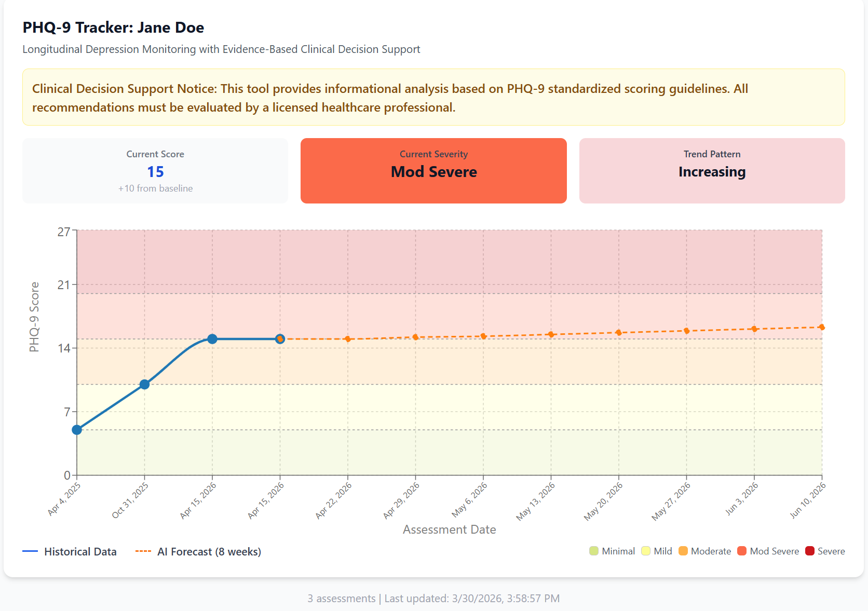Select the Mild severity legend swatch
The width and height of the screenshot is (868, 611).
pyautogui.click(x=645, y=551)
